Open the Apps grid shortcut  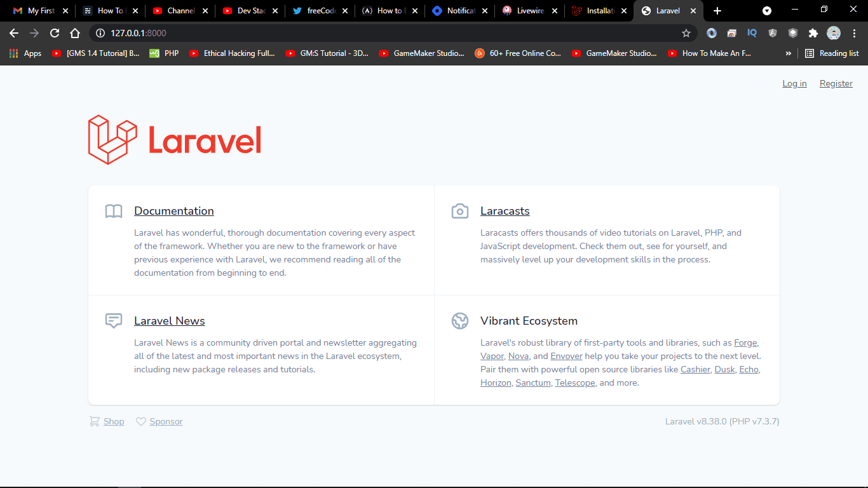(25, 53)
